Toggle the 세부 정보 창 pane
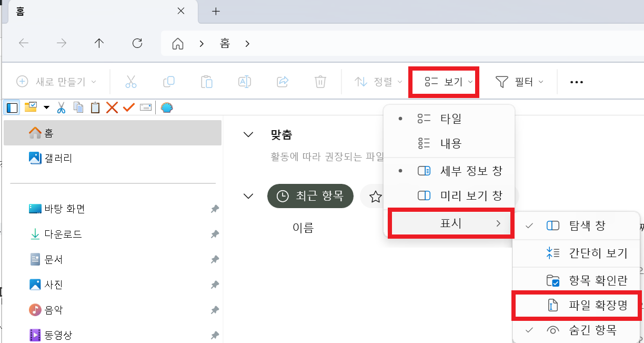 tap(449, 171)
